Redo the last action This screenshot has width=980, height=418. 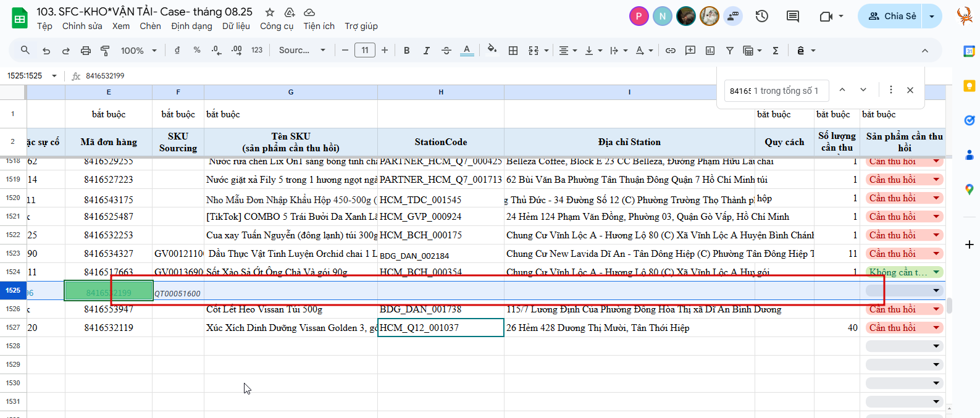(66, 51)
